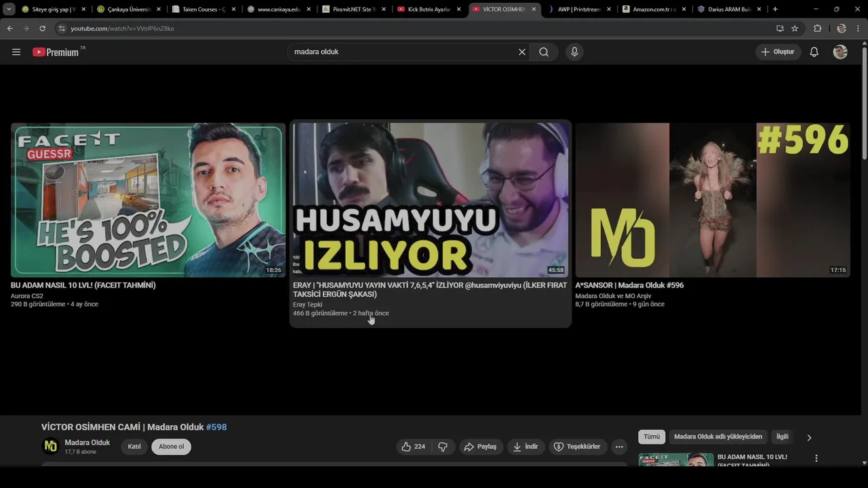Image resolution: width=868 pixels, height=488 pixels.
Task: Open Madara Olduk channel name link
Action: pyautogui.click(x=87, y=443)
